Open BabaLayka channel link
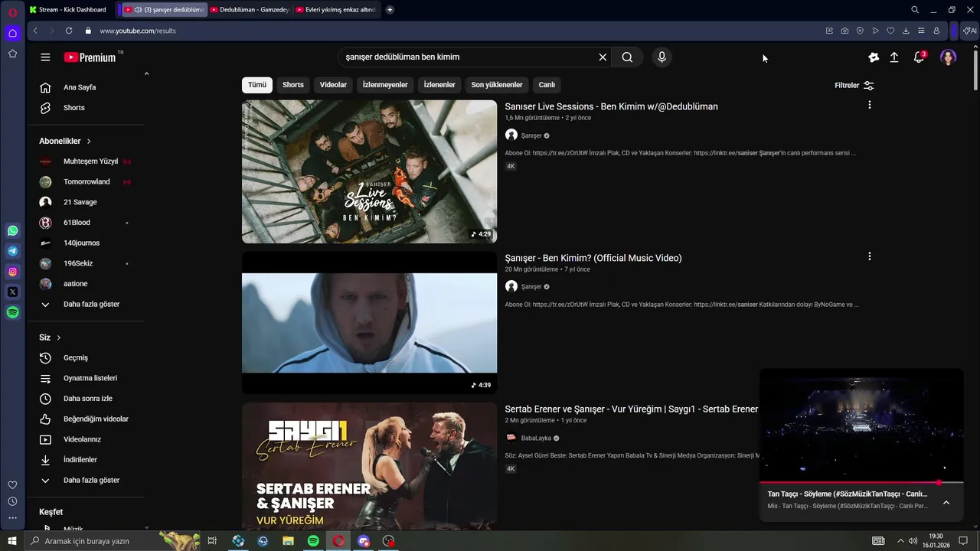Viewport: 980px width, 551px height. 536,439
